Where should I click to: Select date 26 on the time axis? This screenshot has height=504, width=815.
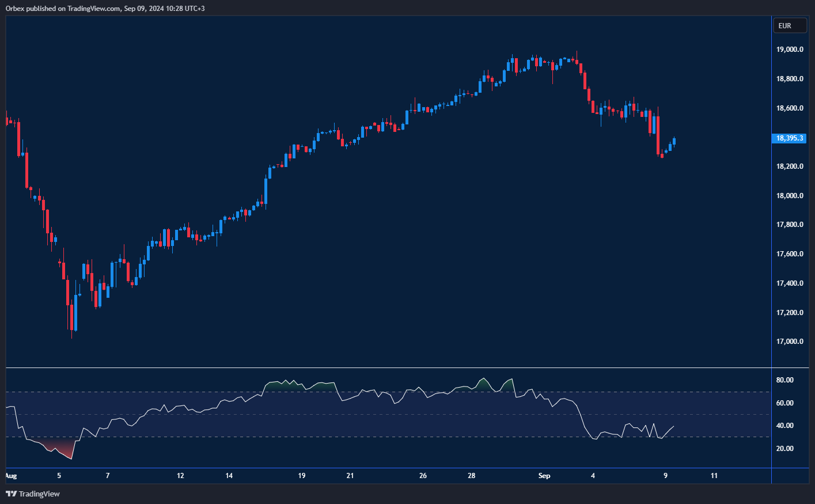pos(423,476)
